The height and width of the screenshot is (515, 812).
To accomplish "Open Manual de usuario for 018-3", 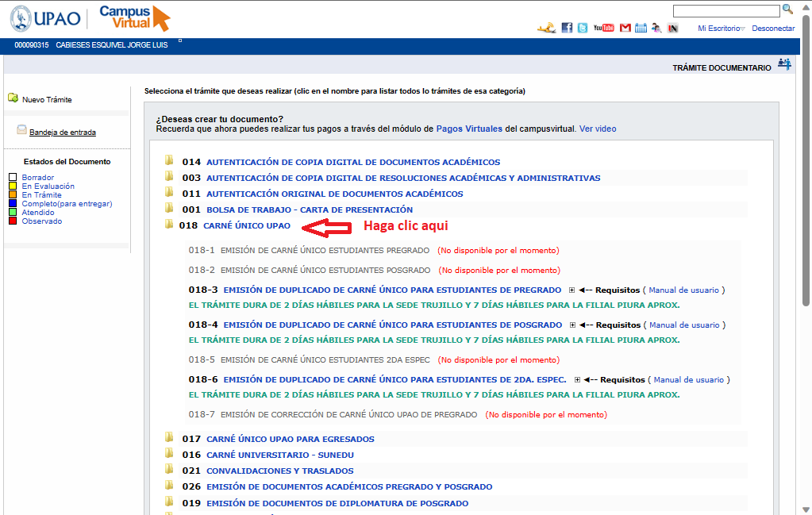I will (x=683, y=290).
